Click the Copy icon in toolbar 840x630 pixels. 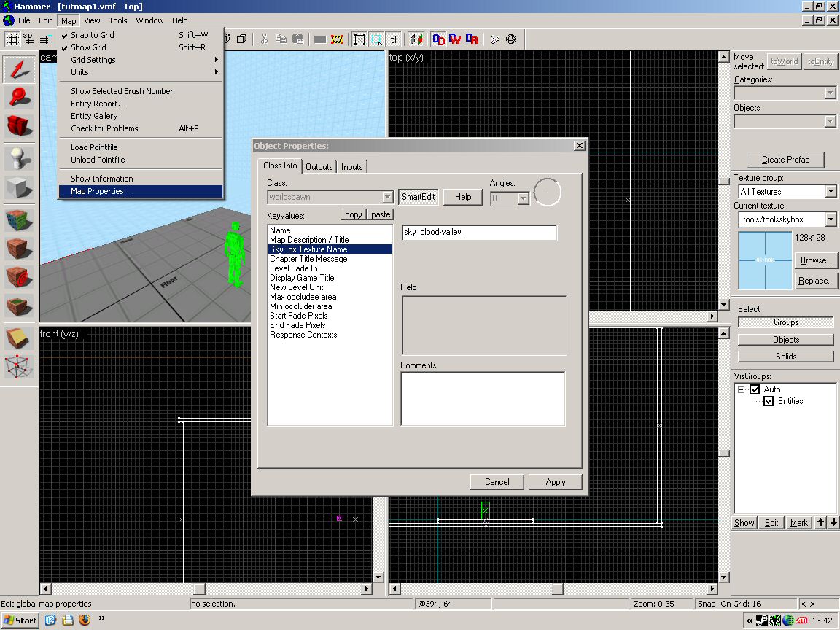click(x=281, y=39)
